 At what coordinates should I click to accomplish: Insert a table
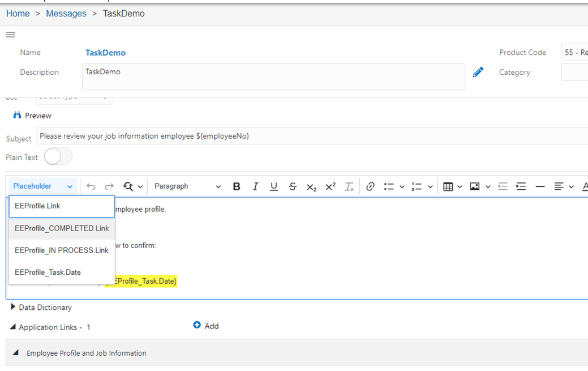click(448, 186)
